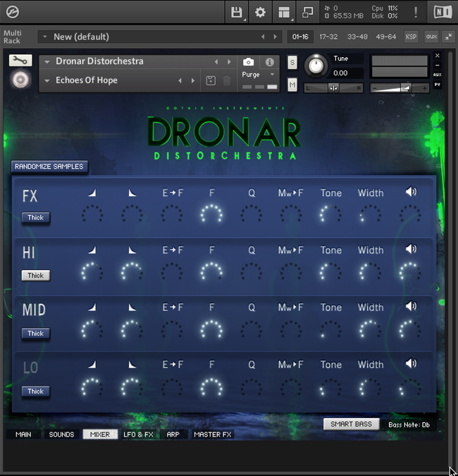Click the Tune value 0.00 field
This screenshot has height=476, width=458.
[347, 73]
